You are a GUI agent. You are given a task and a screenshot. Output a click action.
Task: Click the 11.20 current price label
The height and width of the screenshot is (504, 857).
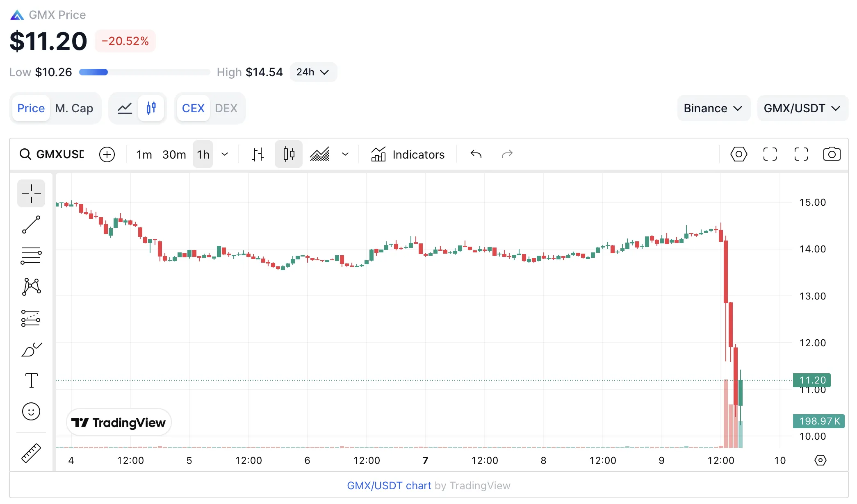pyautogui.click(x=812, y=380)
